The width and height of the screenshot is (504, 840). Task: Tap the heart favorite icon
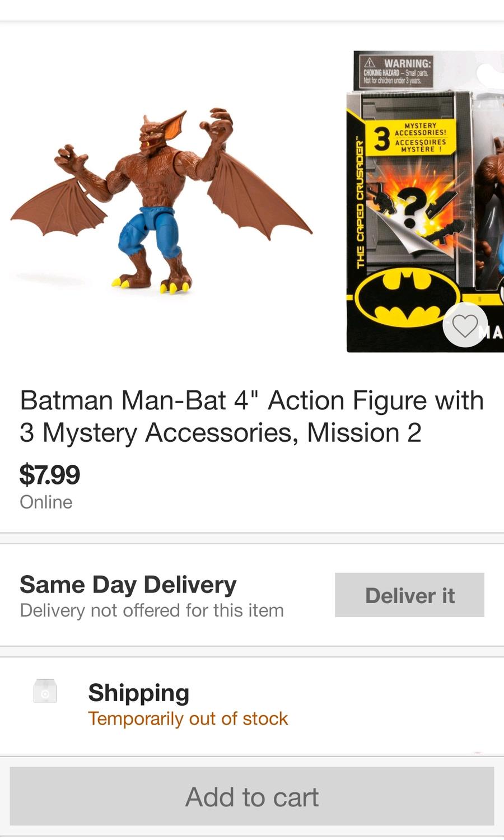465,325
